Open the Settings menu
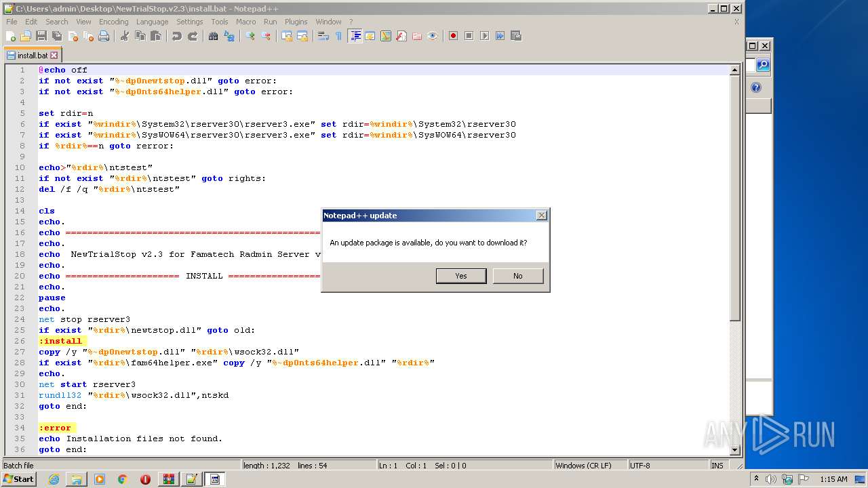The height and width of the screenshot is (488, 868). pos(190,22)
